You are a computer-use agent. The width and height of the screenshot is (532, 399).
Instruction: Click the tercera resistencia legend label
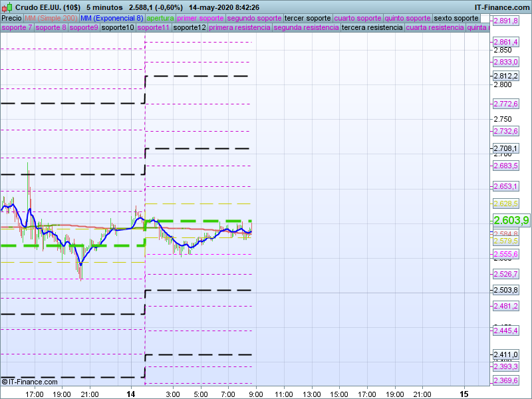pos(372,28)
